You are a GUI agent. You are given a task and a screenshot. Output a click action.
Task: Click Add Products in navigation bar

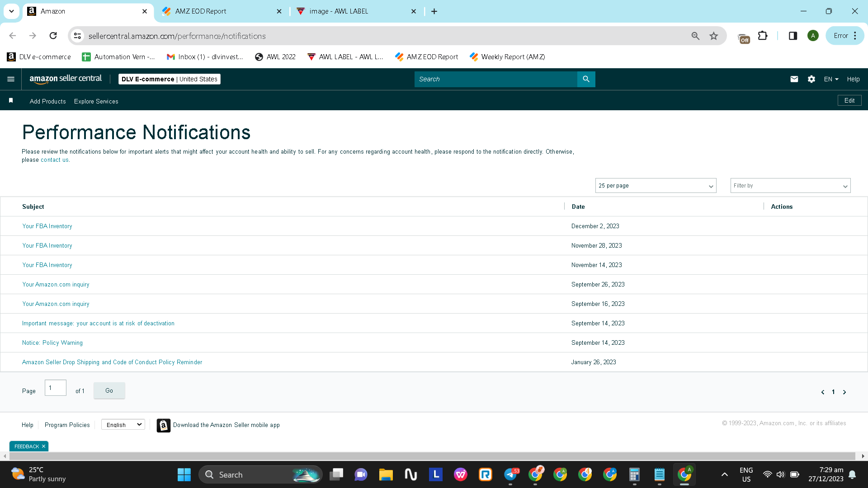[48, 101]
